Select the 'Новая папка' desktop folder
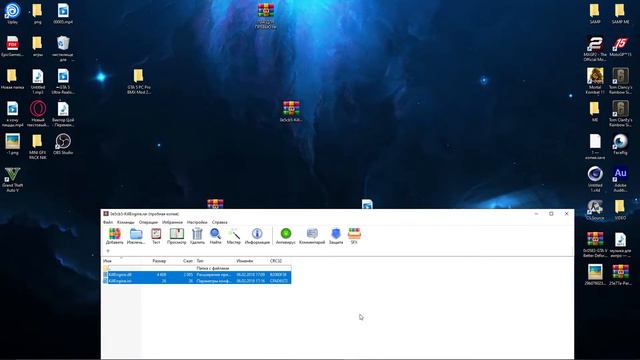The height and width of the screenshot is (360, 640). coord(12,79)
